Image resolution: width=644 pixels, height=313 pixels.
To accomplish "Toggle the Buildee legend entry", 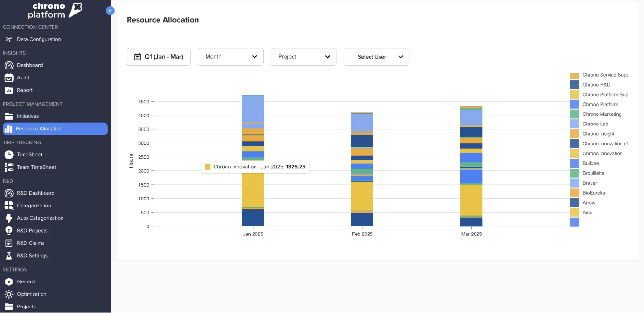I will 590,163.
